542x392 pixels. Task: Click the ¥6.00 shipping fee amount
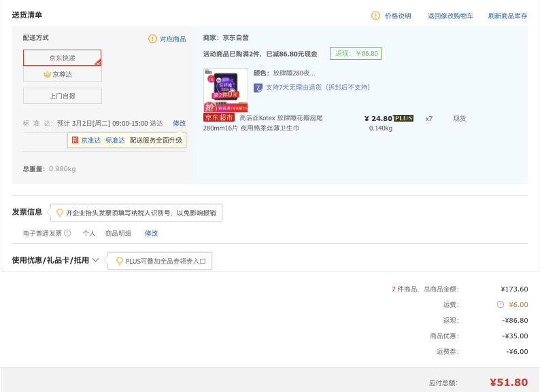tap(518, 304)
